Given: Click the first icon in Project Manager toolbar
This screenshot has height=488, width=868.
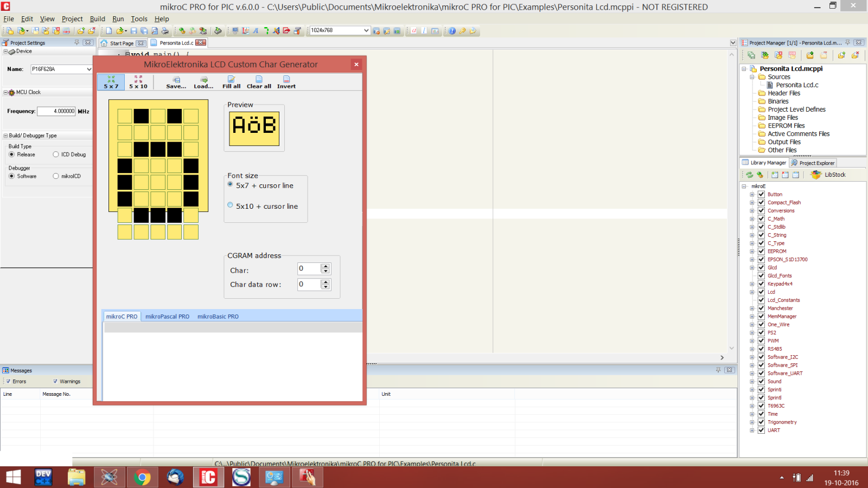Looking at the screenshot, I should [x=751, y=55].
